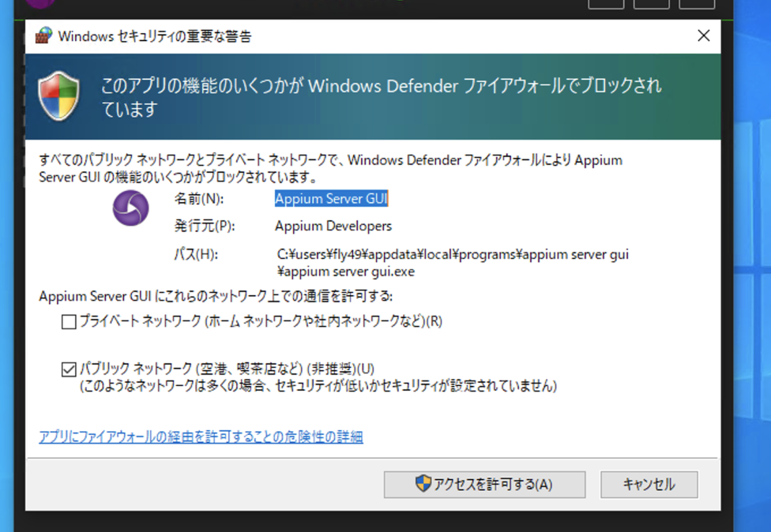Click the maximize button of the background Appium window
The image size is (771, 532).
[x=651, y=3]
